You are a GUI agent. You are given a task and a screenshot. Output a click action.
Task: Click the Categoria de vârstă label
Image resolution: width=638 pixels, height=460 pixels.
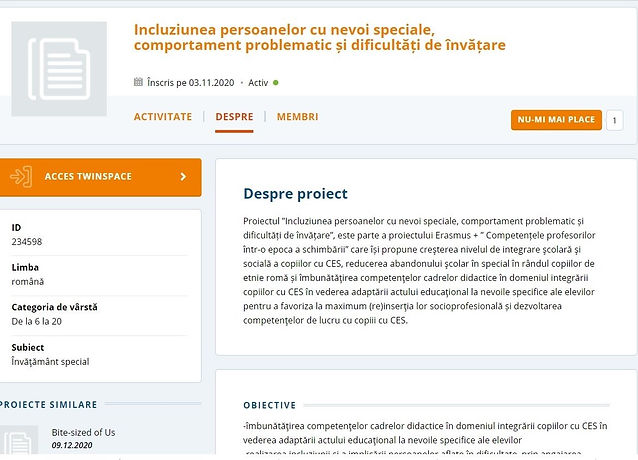point(55,307)
